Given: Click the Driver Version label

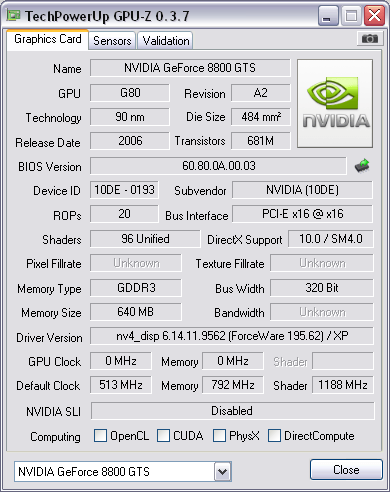Looking at the screenshot, I should coord(49,338).
